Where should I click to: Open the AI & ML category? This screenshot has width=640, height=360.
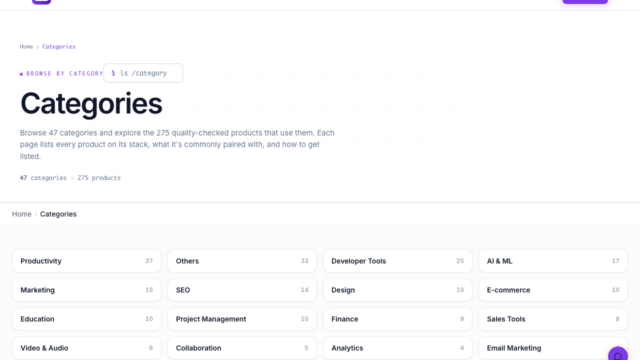click(553, 261)
